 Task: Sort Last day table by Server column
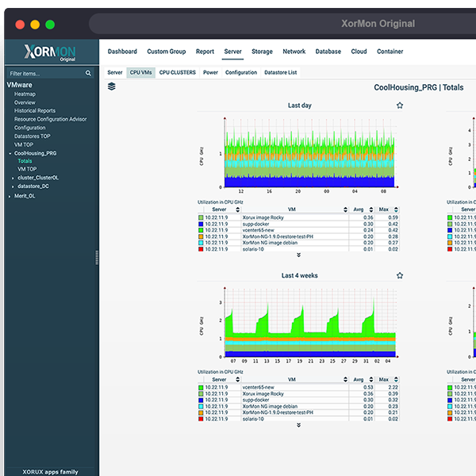pyautogui.click(x=219, y=209)
